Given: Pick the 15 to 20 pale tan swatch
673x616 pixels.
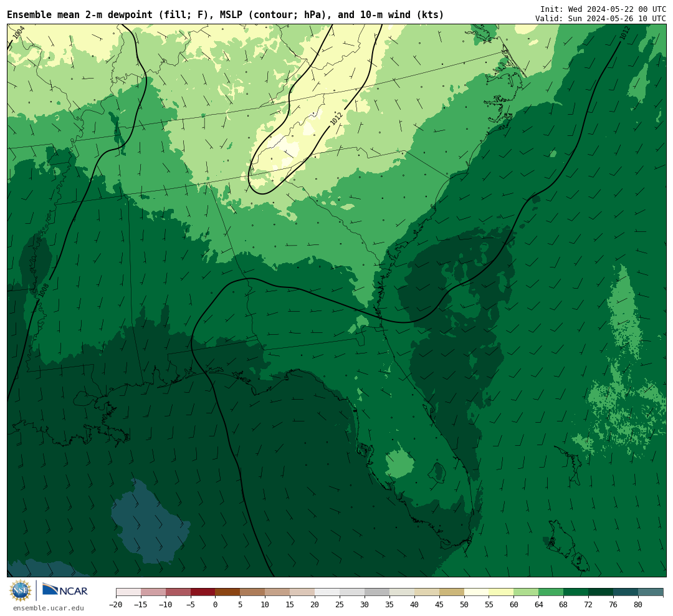Looking at the screenshot, I should (303, 592).
